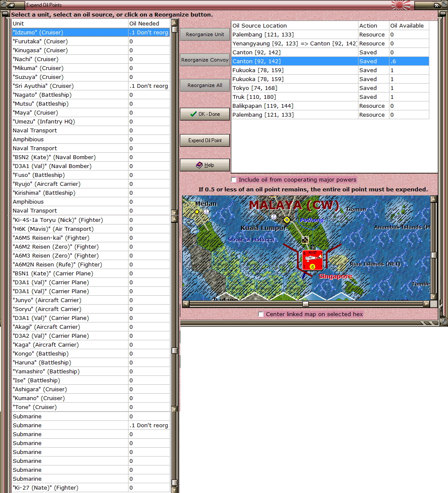Click the unit list scroll up arrow
Image resolution: width=448 pixels, height=493 pixels.
174,22
